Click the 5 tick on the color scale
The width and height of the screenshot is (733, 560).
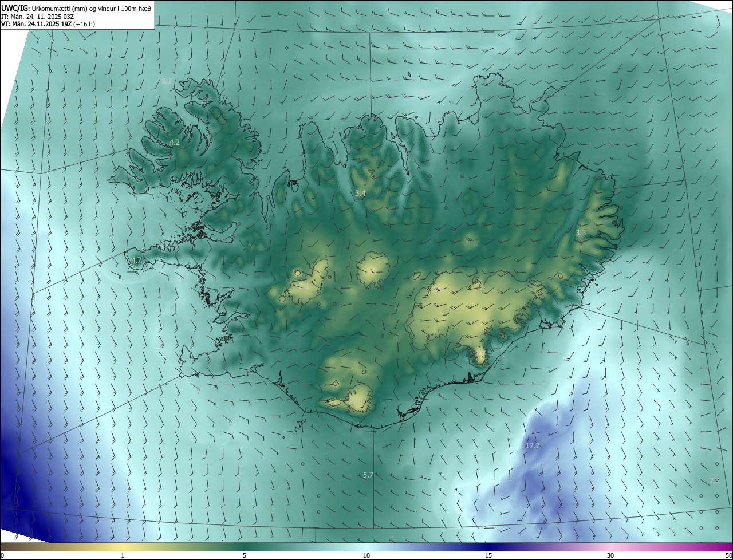point(245,555)
